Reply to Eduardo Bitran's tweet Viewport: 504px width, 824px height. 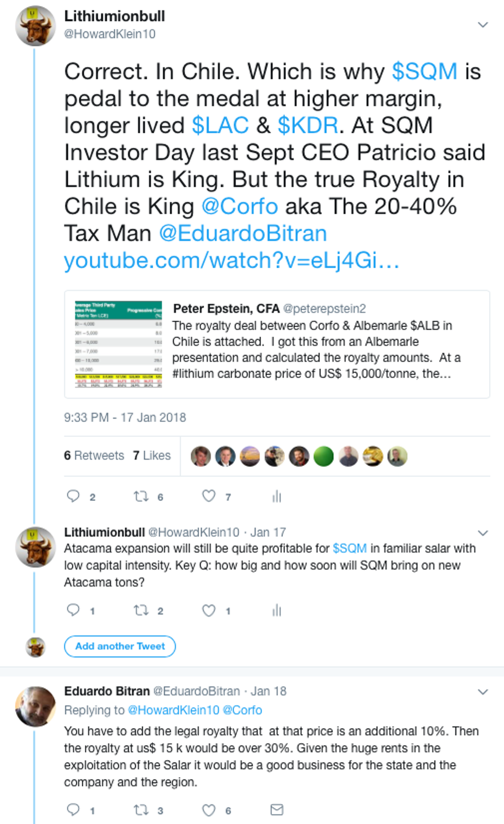(74, 810)
